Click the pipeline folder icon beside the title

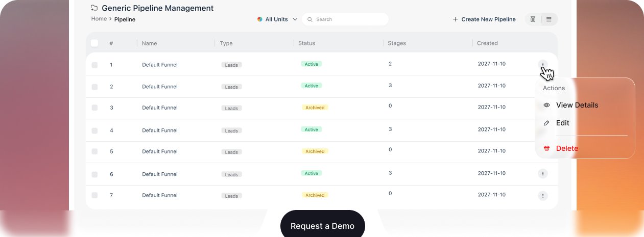click(94, 8)
